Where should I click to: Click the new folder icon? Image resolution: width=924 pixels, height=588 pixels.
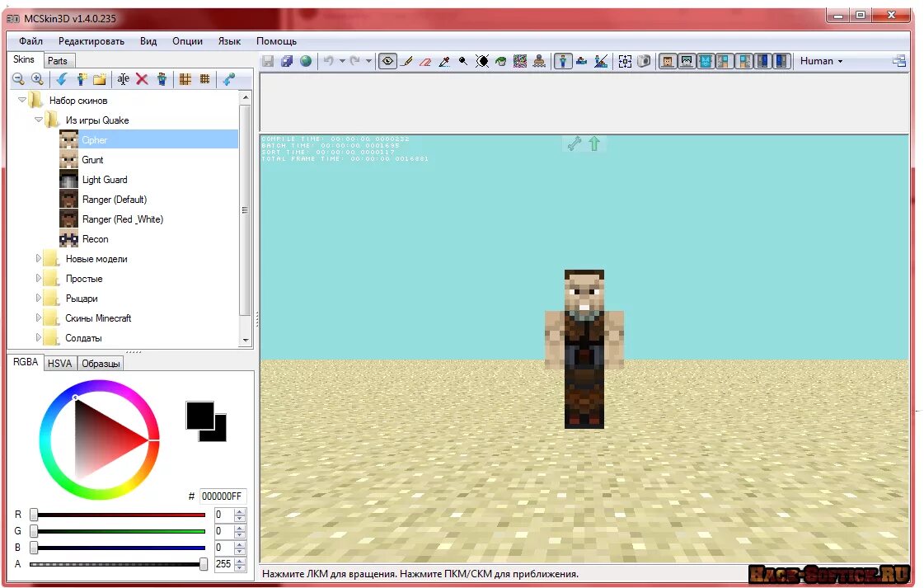point(100,79)
